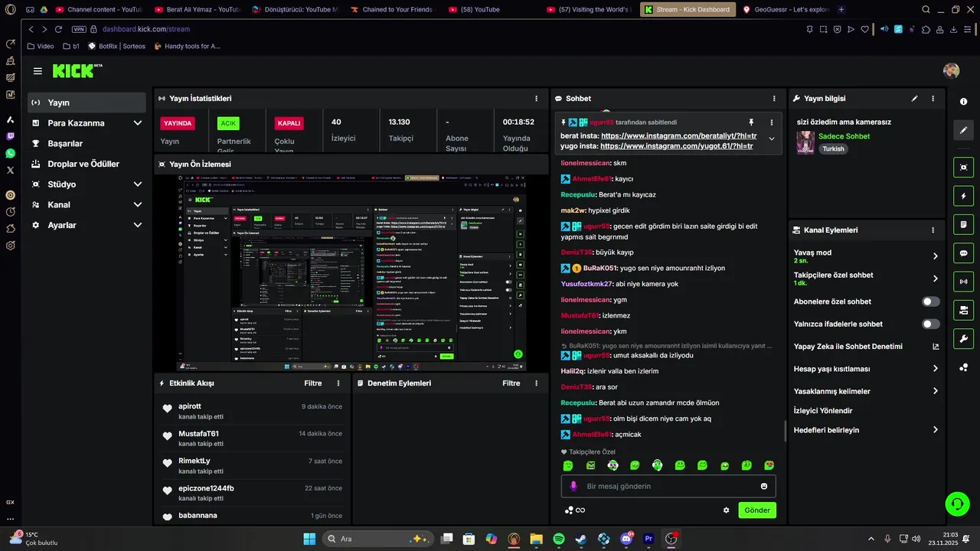Image resolution: width=980 pixels, height=551 pixels.
Task: Open the hamburger menu beside the Kick logo
Action: 38,71
